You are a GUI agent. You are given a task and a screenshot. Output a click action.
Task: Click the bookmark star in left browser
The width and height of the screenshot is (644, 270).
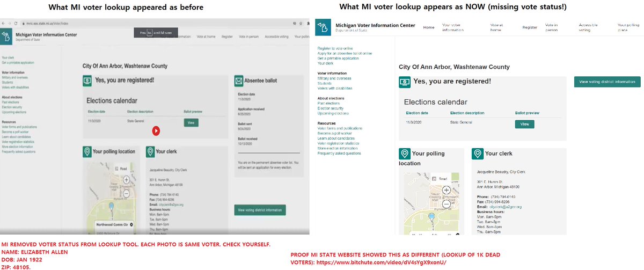click(x=301, y=23)
